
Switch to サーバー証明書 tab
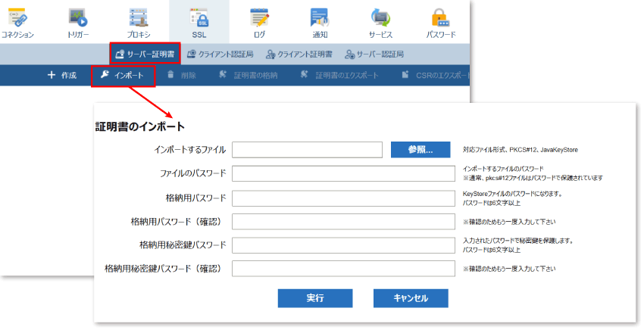tap(145, 54)
